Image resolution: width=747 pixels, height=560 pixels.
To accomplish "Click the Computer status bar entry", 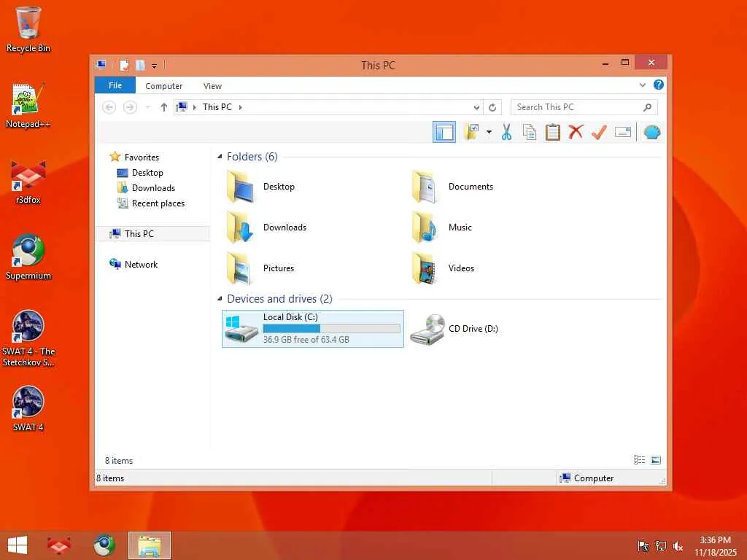I will click(x=587, y=478).
